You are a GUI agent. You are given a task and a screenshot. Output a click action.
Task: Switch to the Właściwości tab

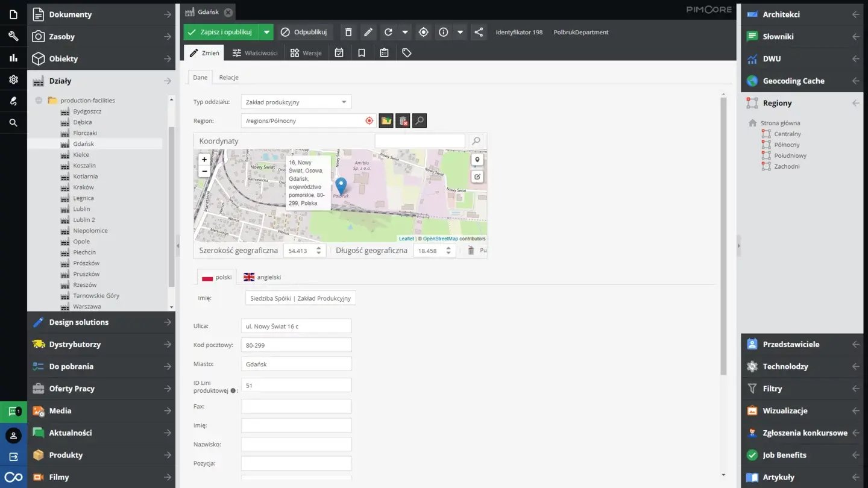tap(255, 53)
